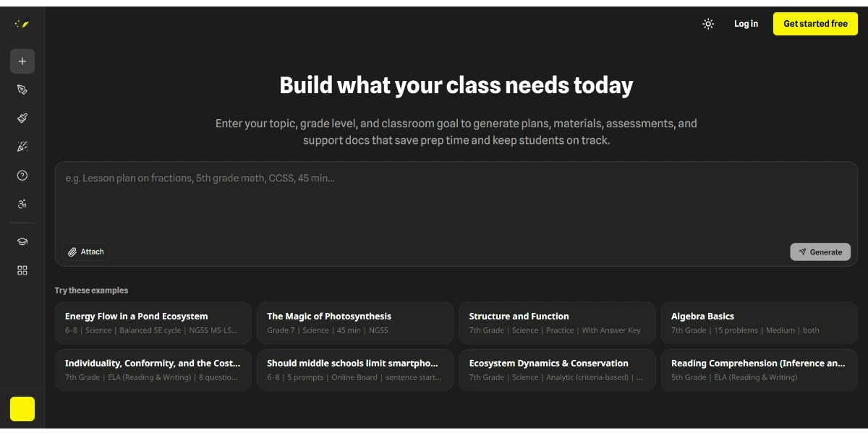868x435 pixels.
Task: Select Ecosystem Dynamics & Conservation example
Action: click(557, 370)
